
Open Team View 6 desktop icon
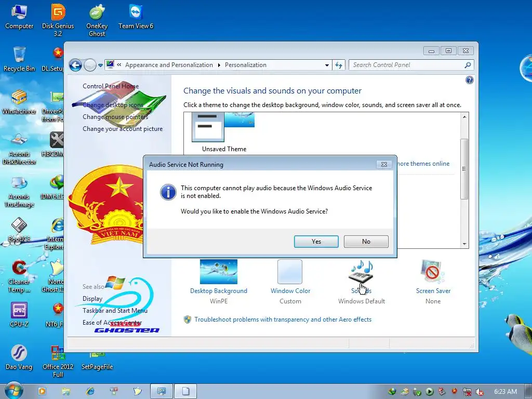coord(136,17)
